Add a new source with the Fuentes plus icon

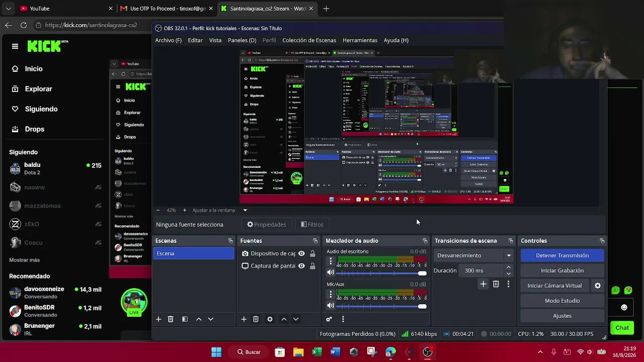244,319
